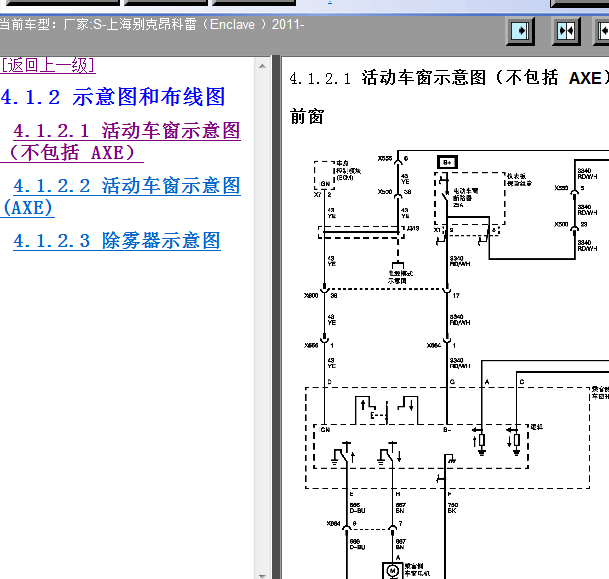Click the motor M symbol in diagram
609x579 pixels.
[x=393, y=570]
